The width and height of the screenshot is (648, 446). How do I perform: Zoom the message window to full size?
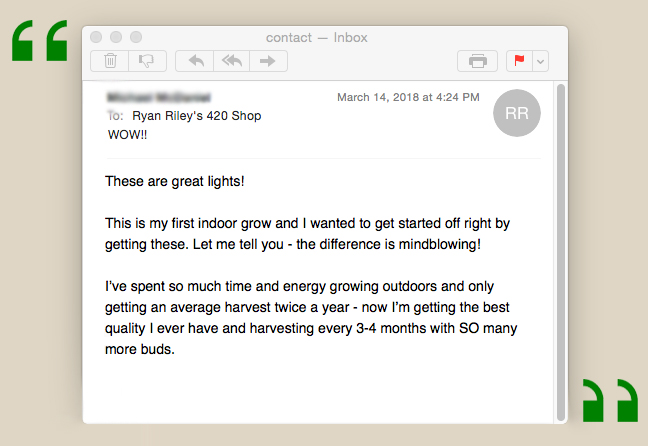pyautogui.click(x=135, y=37)
